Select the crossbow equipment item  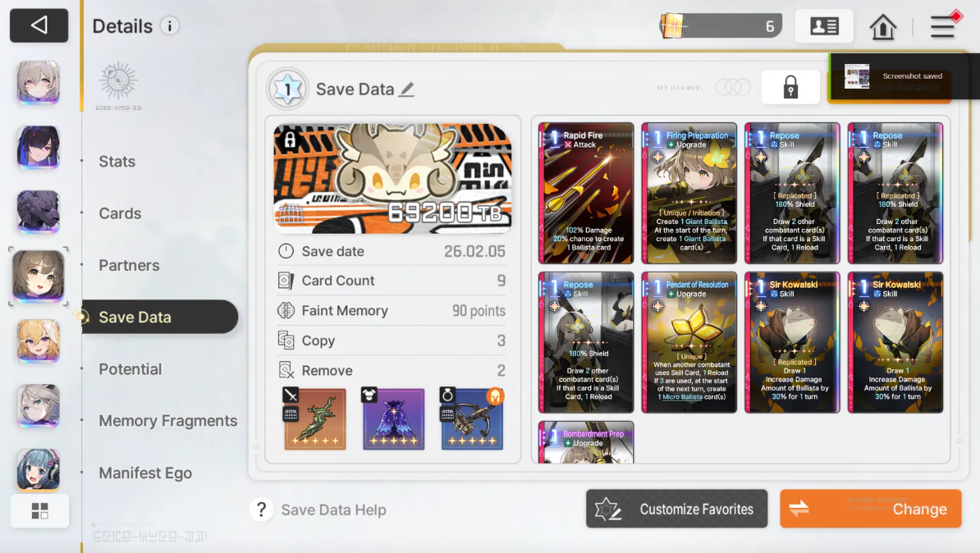[472, 418]
